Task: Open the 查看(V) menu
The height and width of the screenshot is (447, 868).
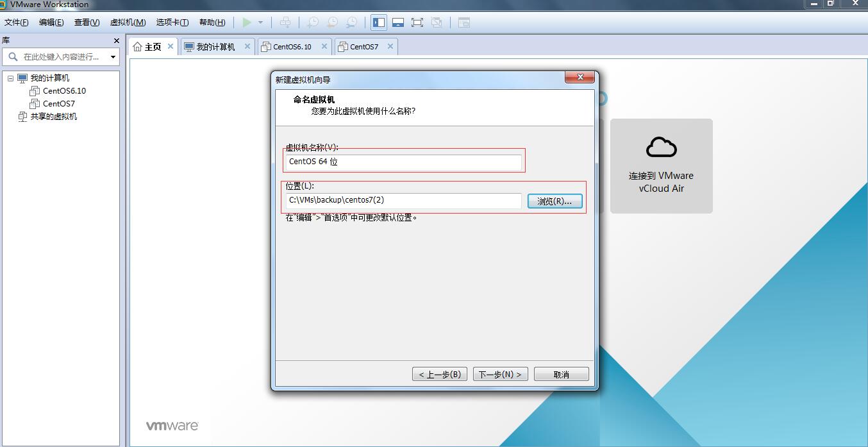Action: tap(87, 22)
